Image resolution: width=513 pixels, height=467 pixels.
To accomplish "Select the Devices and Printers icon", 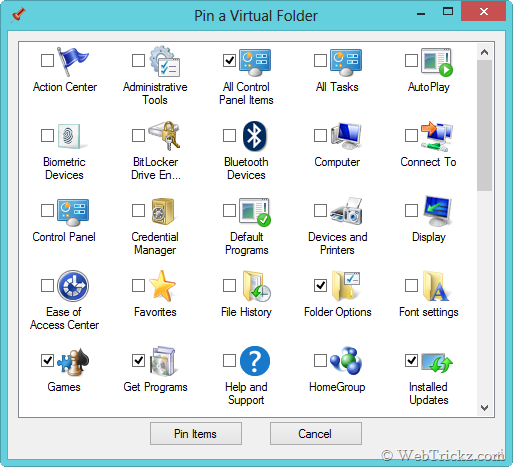I will [x=346, y=211].
